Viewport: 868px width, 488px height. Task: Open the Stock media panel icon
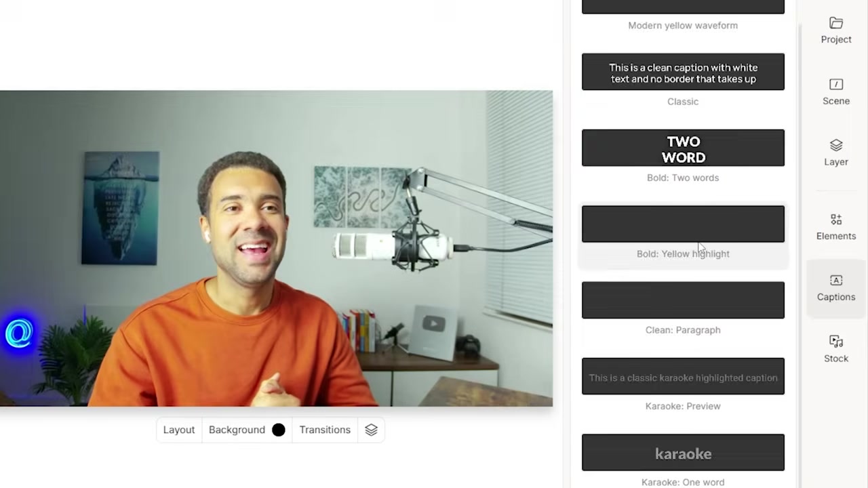click(x=836, y=342)
